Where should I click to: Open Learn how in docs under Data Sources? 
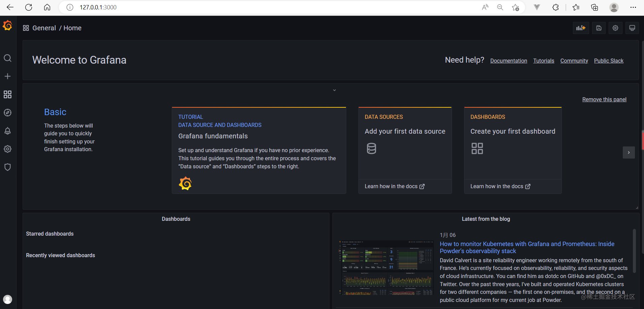(x=394, y=186)
